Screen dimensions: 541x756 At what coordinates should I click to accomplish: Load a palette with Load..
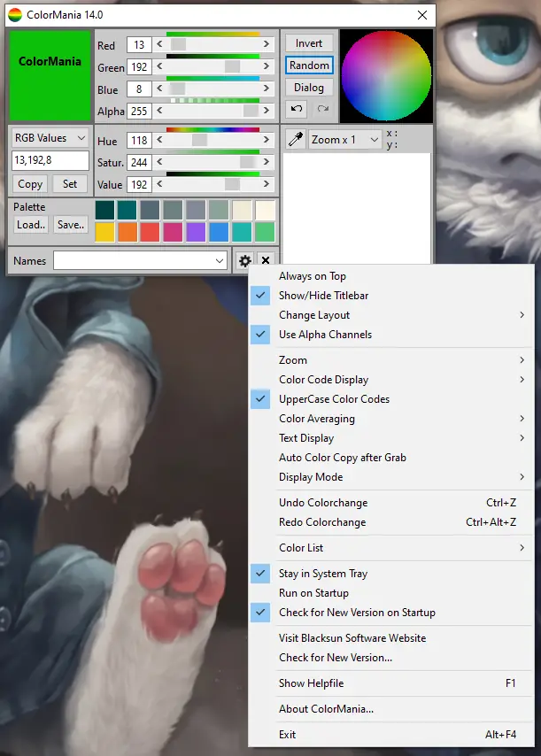point(31,225)
